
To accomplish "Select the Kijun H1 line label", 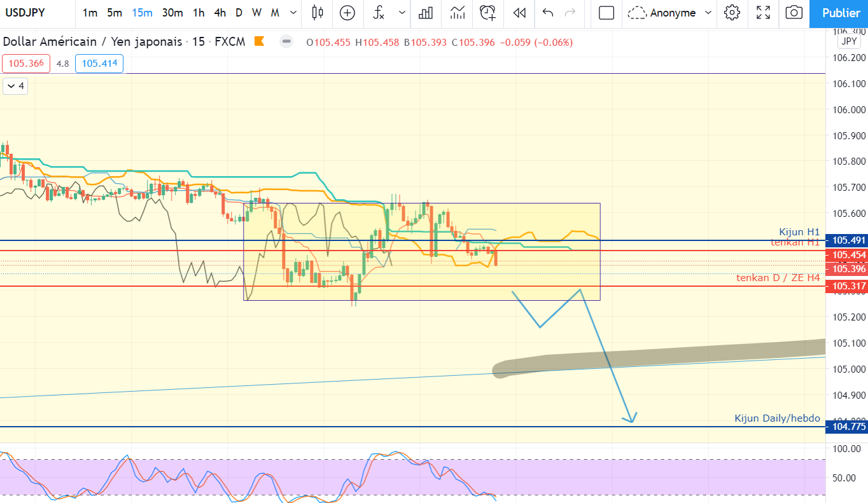I will pos(799,232).
